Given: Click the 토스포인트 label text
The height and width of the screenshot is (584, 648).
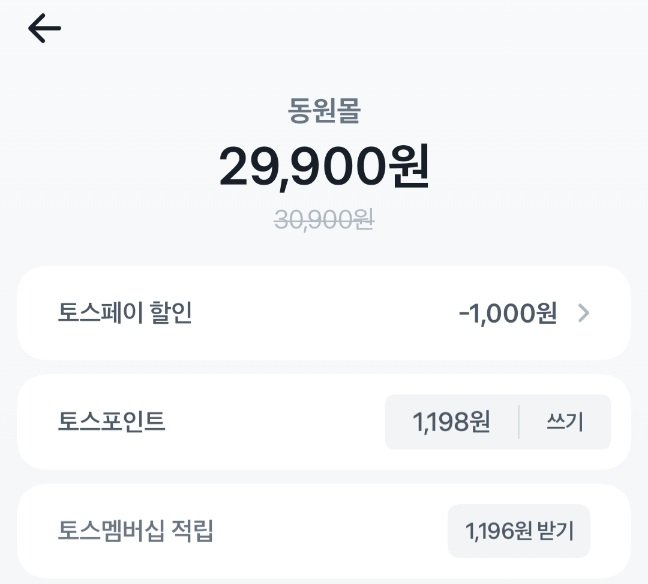Looking at the screenshot, I should 112,422.
